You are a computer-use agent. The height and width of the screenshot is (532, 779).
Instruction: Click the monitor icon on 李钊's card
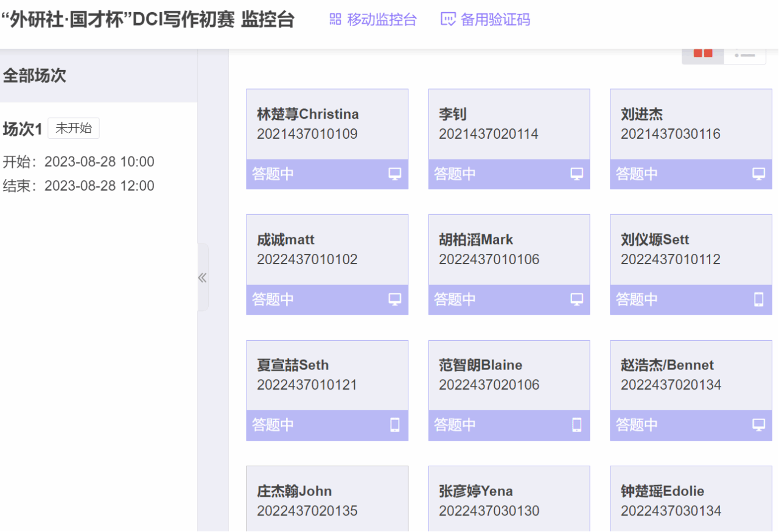(x=576, y=174)
